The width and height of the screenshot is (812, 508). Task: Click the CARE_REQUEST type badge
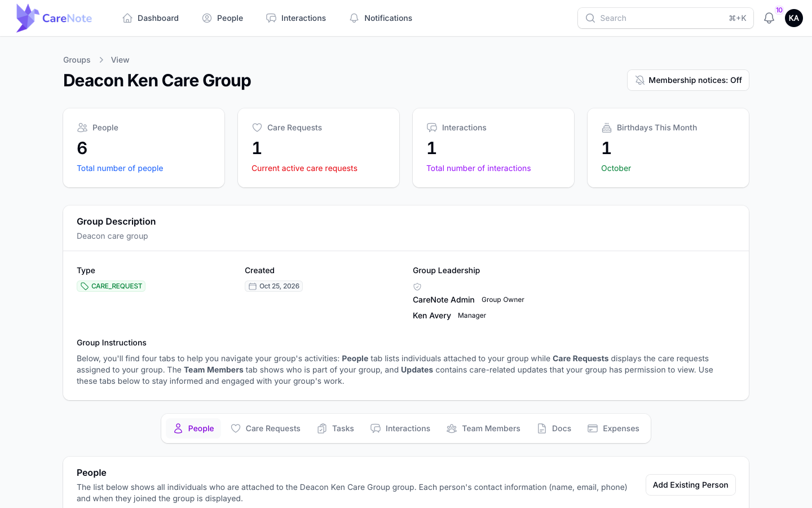(111, 286)
